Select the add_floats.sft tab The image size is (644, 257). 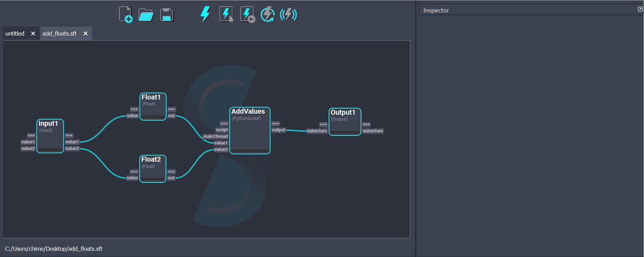click(x=59, y=34)
